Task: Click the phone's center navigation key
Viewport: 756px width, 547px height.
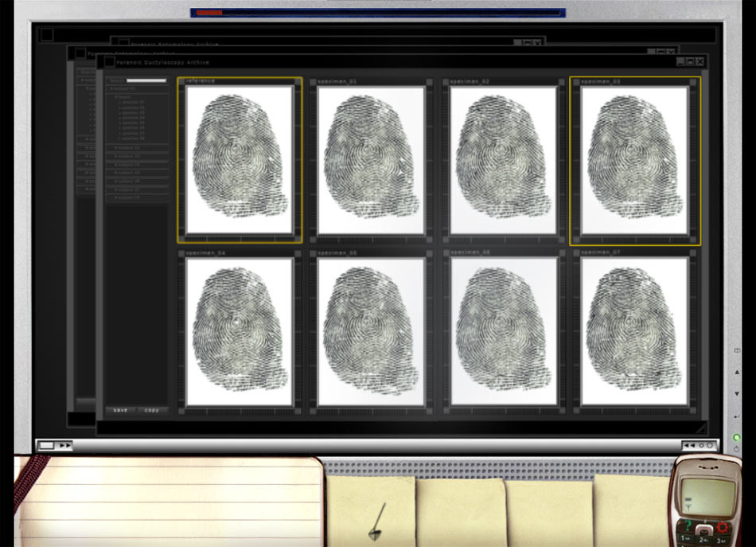Action: pyautogui.click(x=704, y=530)
